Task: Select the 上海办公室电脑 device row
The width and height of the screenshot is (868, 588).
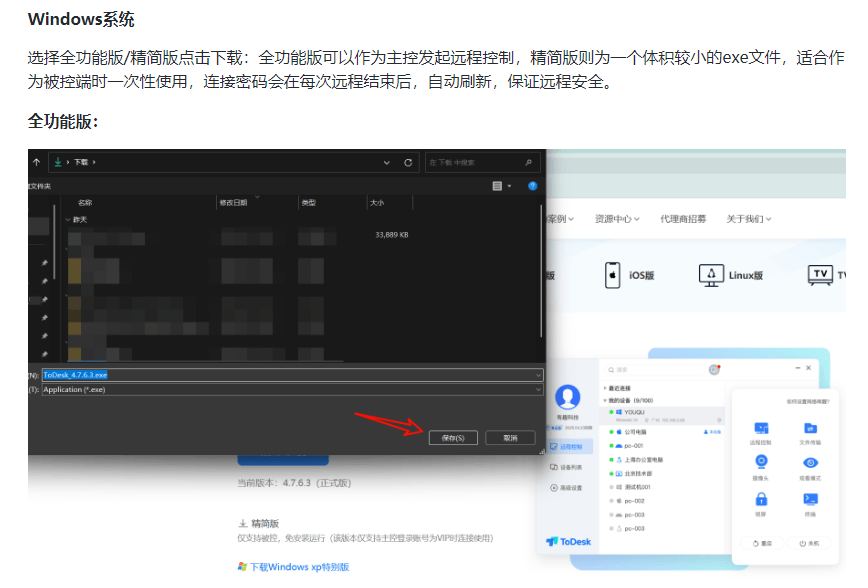Action: 663,460
